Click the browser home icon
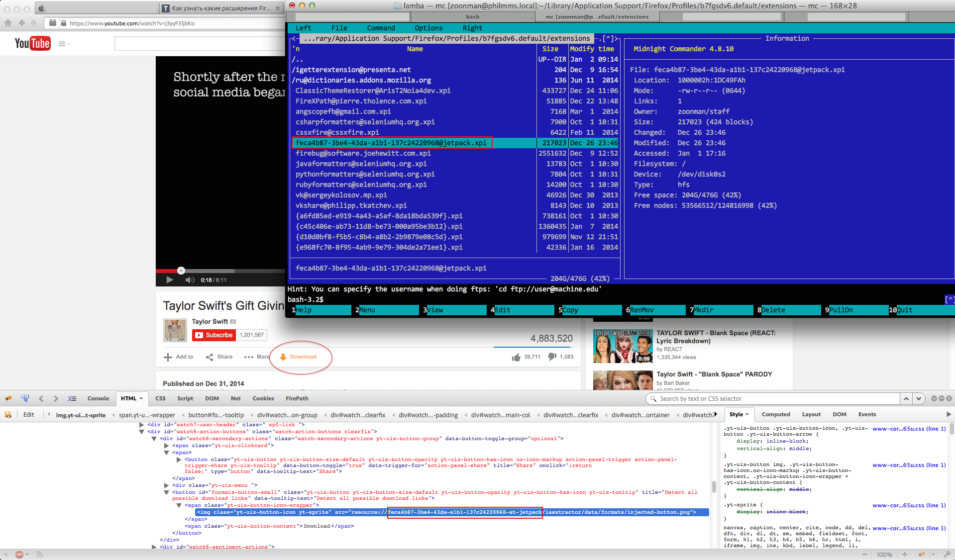 (8, 23)
